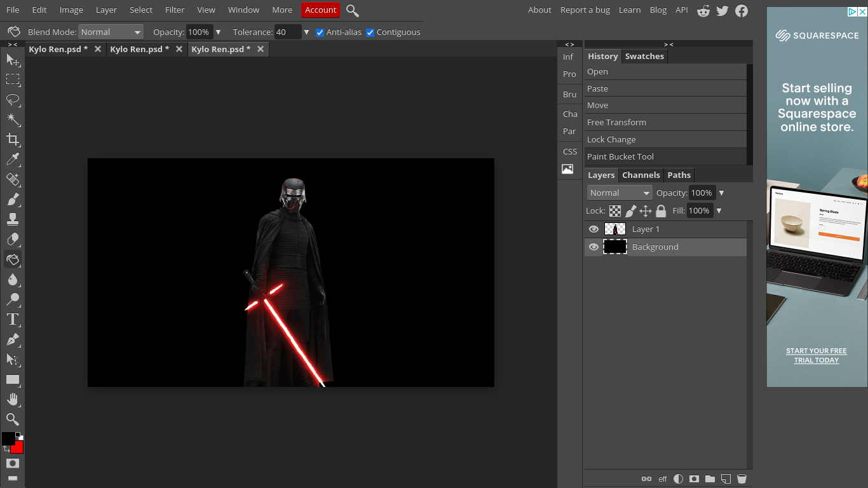The width and height of the screenshot is (868, 488).
Task: Open the layer blend mode Normal dropdown
Action: point(620,193)
